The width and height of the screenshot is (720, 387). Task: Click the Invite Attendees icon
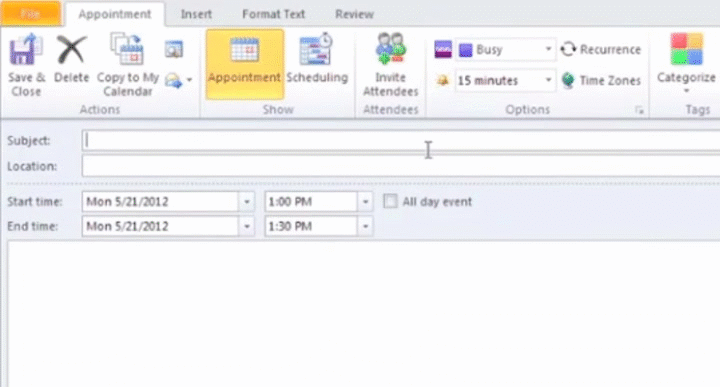pos(390,48)
